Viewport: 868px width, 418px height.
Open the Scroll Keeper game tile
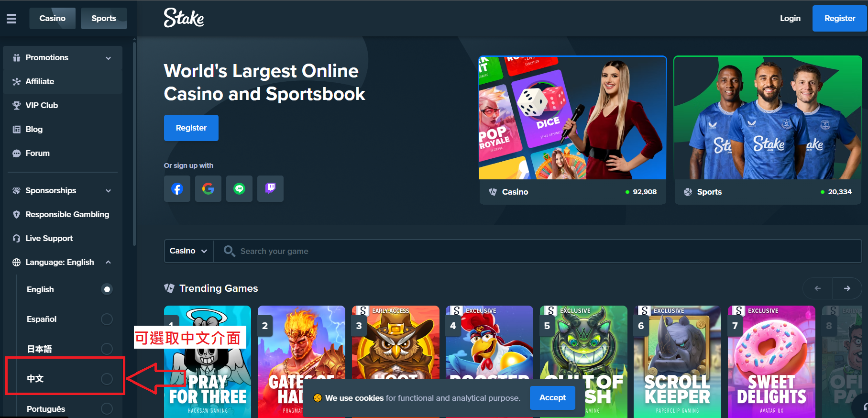[x=677, y=362]
